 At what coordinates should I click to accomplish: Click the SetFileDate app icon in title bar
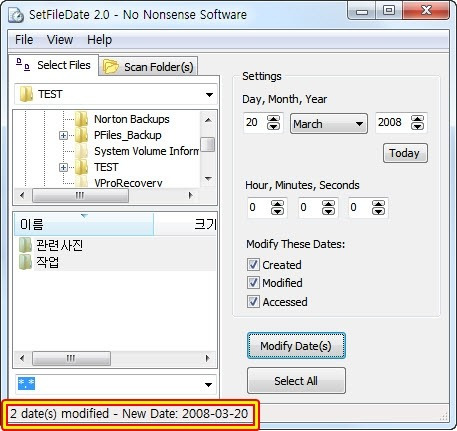(16, 15)
